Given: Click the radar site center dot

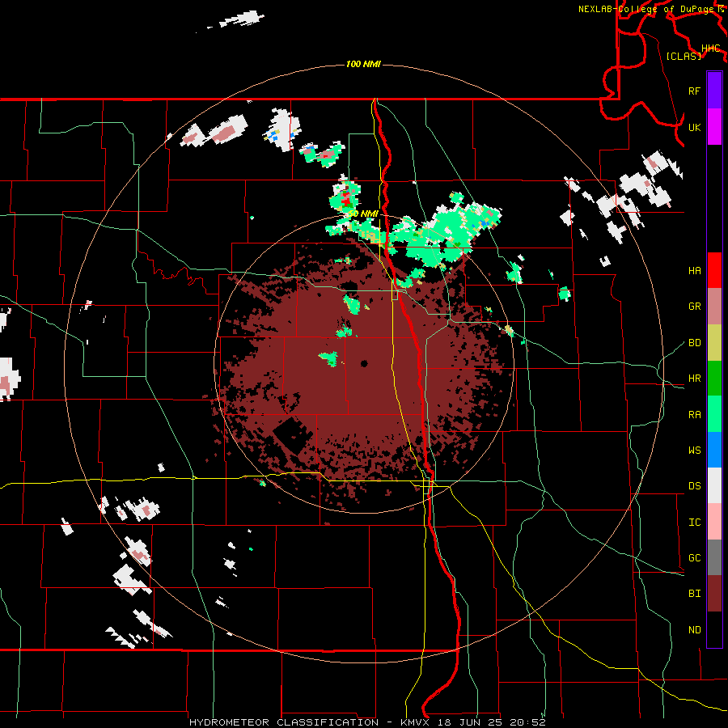Looking at the screenshot, I should click(x=363, y=363).
